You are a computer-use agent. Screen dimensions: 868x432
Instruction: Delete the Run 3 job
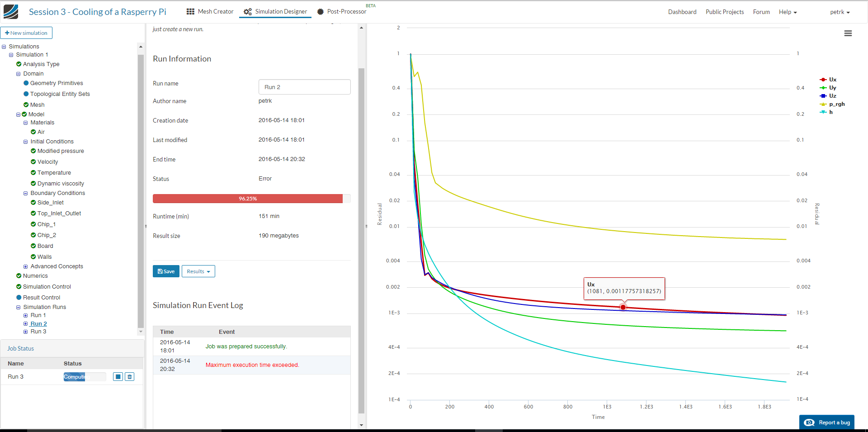[x=130, y=377]
